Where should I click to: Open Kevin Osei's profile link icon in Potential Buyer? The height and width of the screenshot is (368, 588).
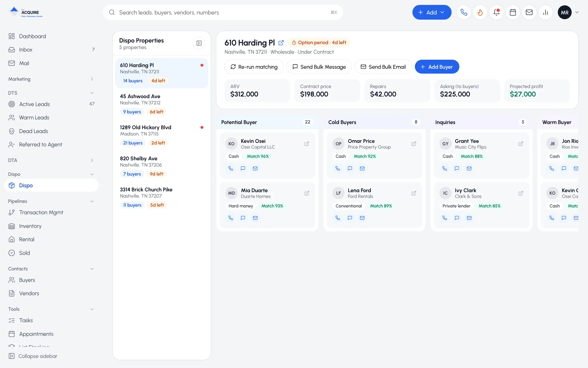[x=307, y=144]
